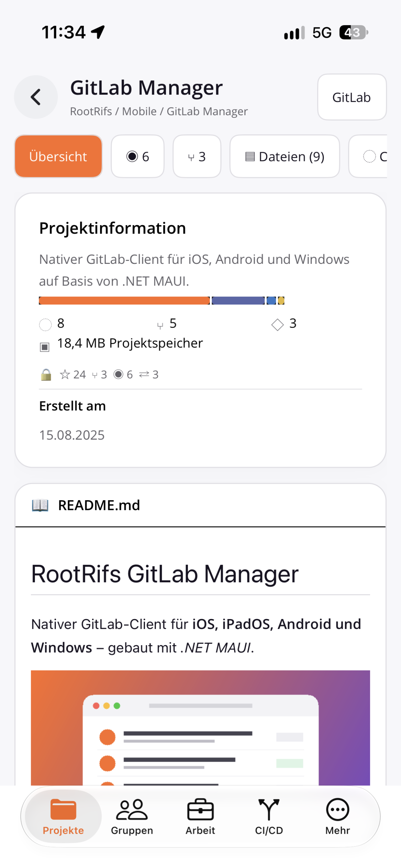Tap the diamond tags icon beside 3
This screenshot has width=401, height=868.
coord(277,325)
